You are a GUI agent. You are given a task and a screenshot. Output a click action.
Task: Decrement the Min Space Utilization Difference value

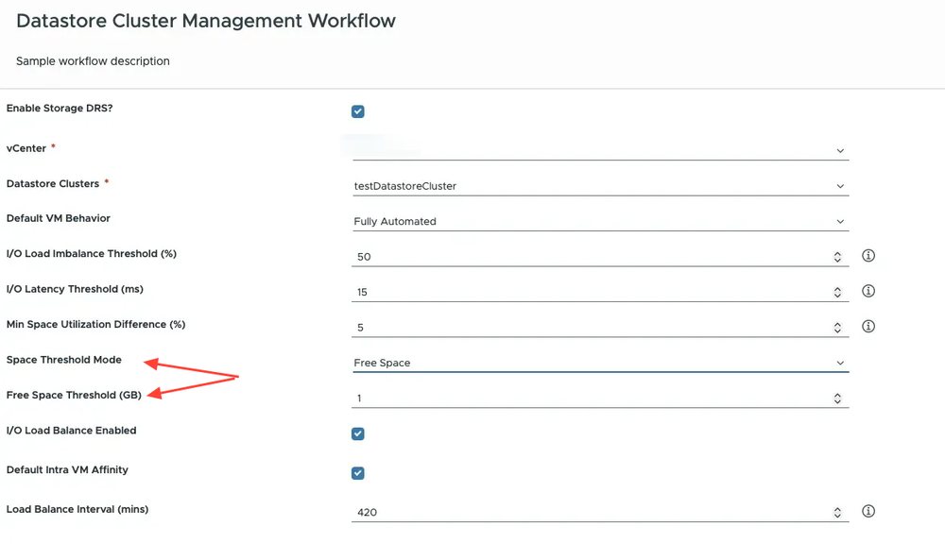[837, 329]
